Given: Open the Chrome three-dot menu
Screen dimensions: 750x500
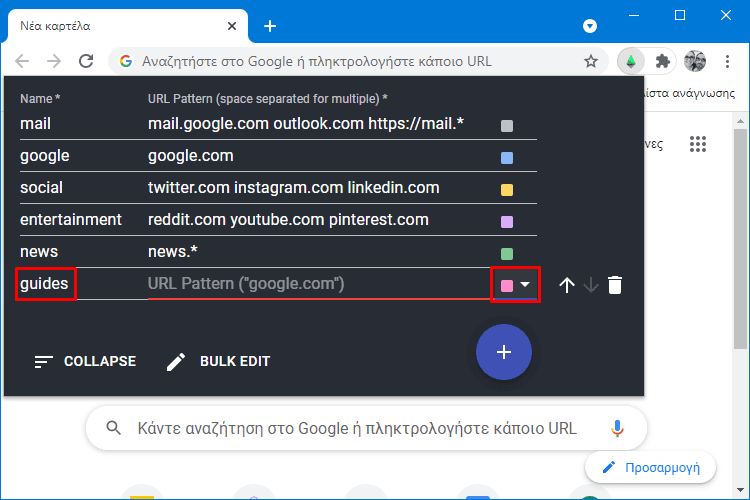Looking at the screenshot, I should click(727, 61).
